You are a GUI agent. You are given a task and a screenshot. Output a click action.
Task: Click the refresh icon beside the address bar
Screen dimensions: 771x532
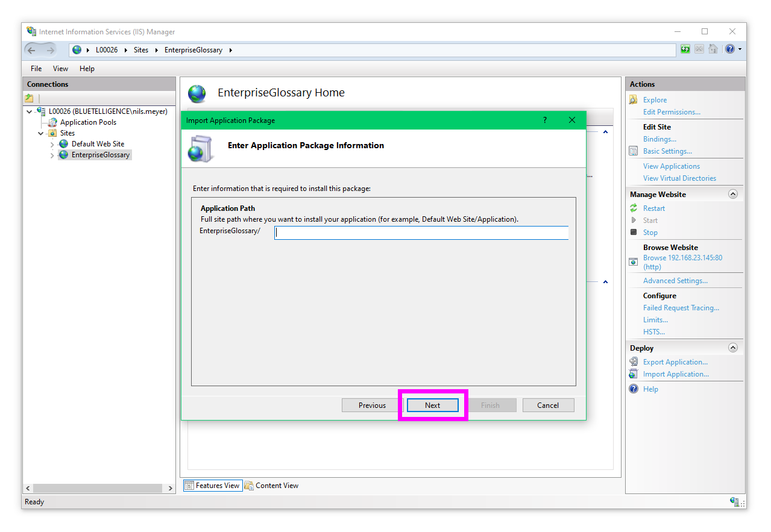(685, 49)
